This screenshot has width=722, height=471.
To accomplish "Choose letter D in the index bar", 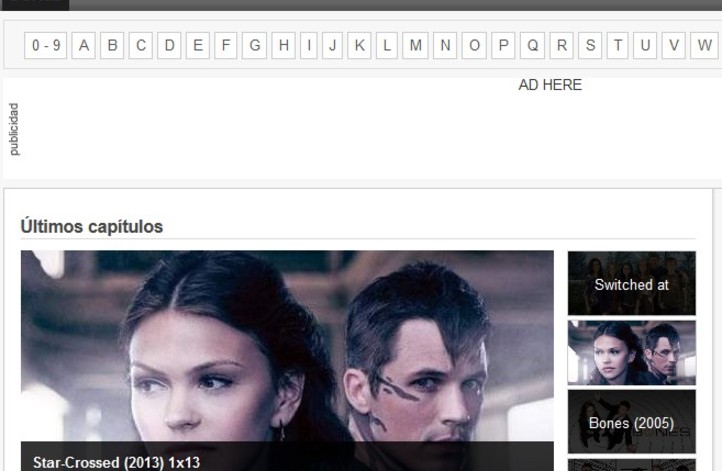I will 169,45.
